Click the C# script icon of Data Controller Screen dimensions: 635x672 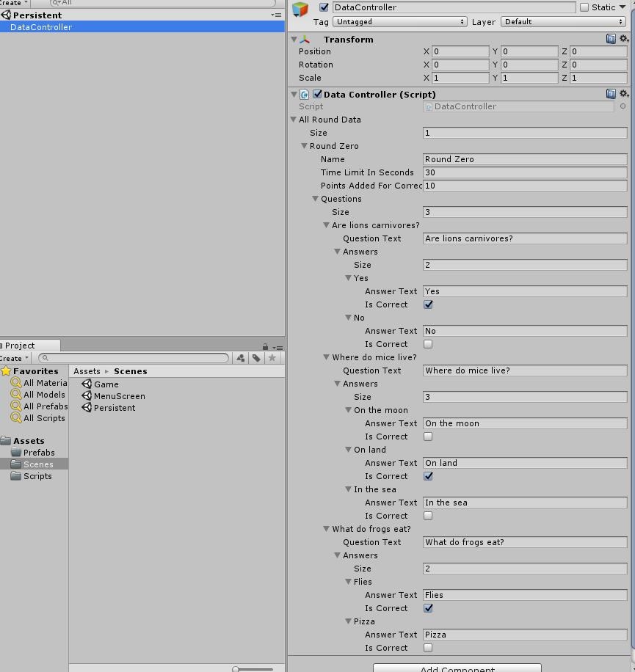click(305, 95)
